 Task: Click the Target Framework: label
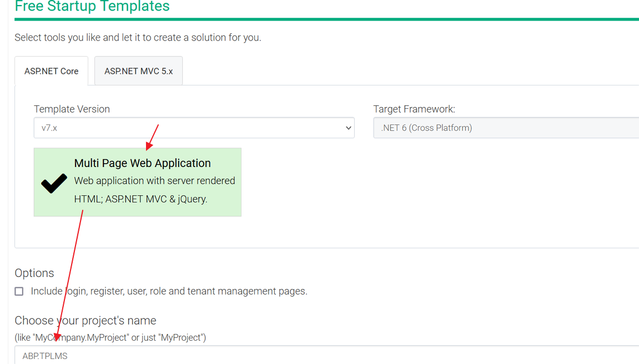click(x=414, y=109)
